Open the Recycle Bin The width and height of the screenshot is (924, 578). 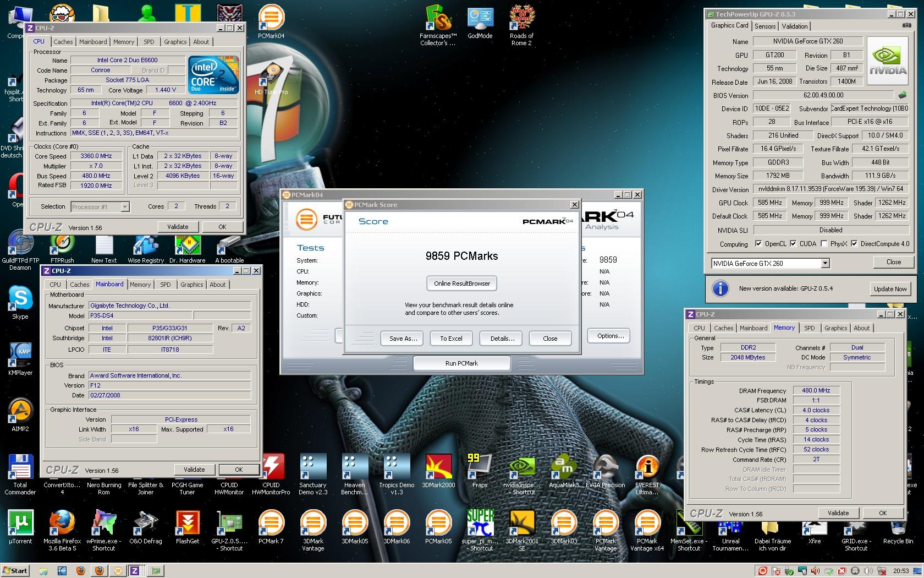(x=898, y=527)
